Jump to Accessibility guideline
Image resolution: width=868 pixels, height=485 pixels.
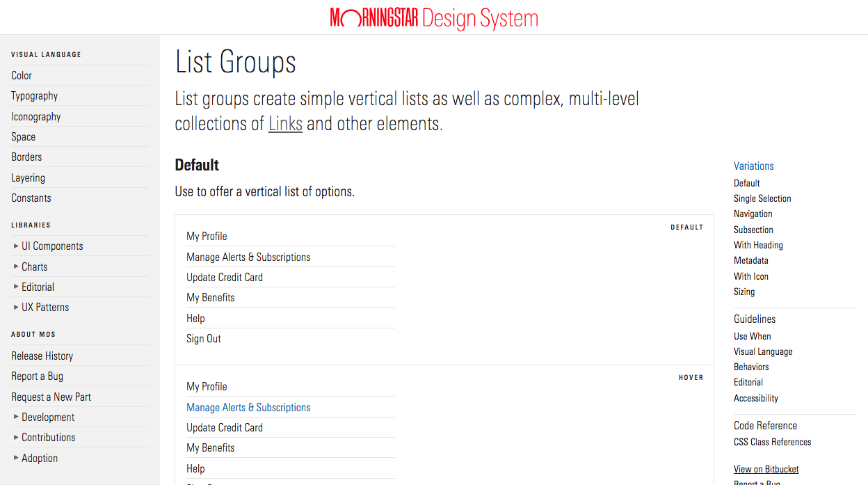(756, 398)
